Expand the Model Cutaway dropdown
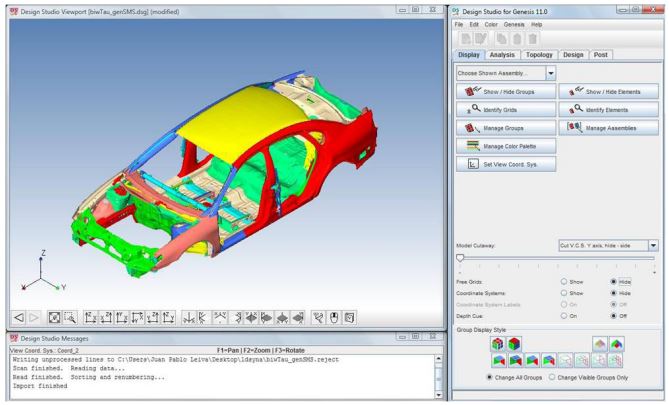The width and height of the screenshot is (669, 405). (x=654, y=244)
